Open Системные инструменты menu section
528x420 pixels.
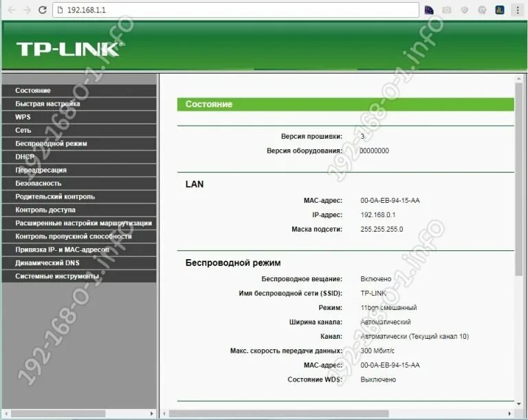tap(79, 276)
